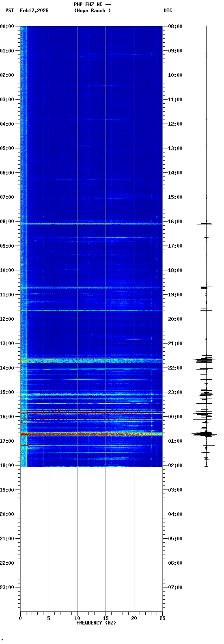224x644 pixels.
Task: Click the red event band just before 16:00 PST
Action: pos(91,413)
